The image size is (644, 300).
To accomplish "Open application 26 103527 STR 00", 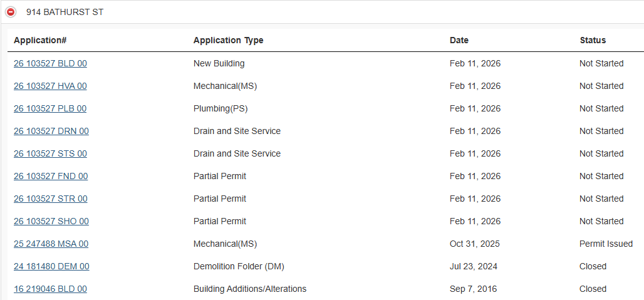I will tap(50, 199).
